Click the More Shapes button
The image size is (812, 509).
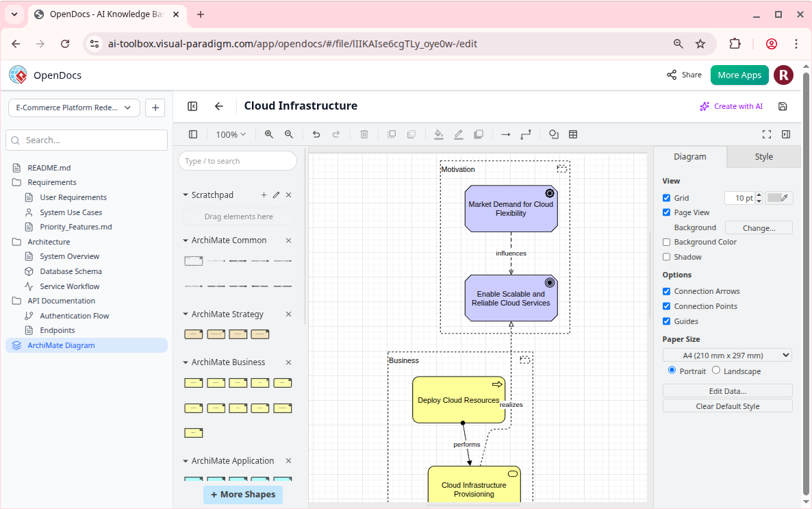coord(243,494)
